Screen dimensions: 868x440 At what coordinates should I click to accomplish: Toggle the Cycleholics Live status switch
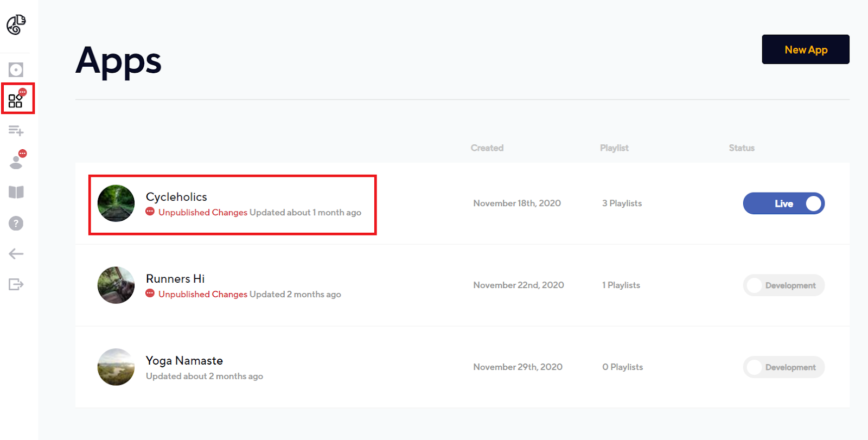tap(783, 203)
